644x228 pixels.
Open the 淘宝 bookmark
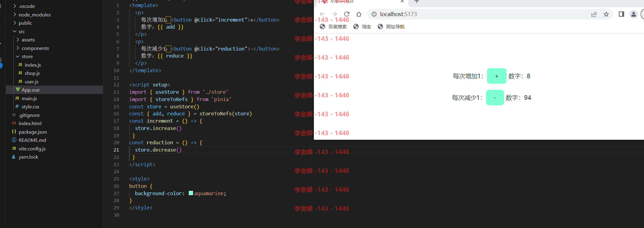[x=362, y=27]
